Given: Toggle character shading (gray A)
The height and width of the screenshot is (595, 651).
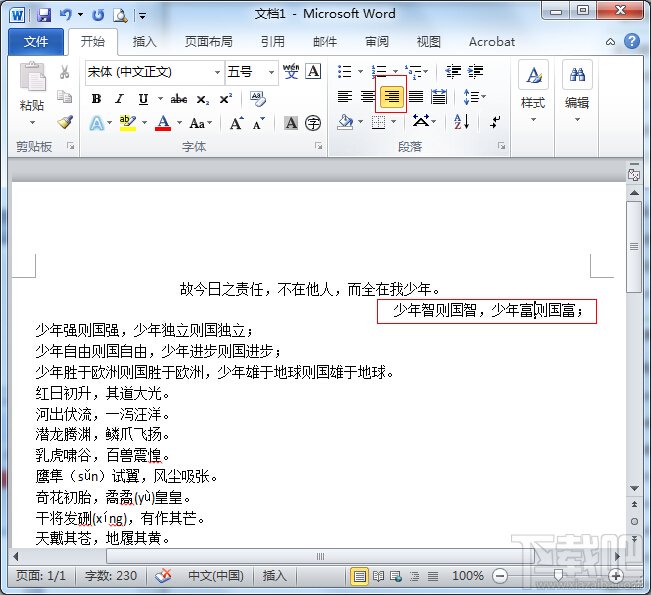Looking at the screenshot, I should 291,123.
